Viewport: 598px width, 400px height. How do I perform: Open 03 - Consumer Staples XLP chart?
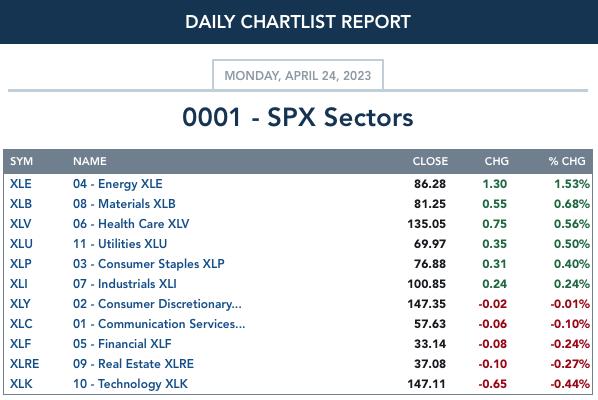tap(148, 264)
